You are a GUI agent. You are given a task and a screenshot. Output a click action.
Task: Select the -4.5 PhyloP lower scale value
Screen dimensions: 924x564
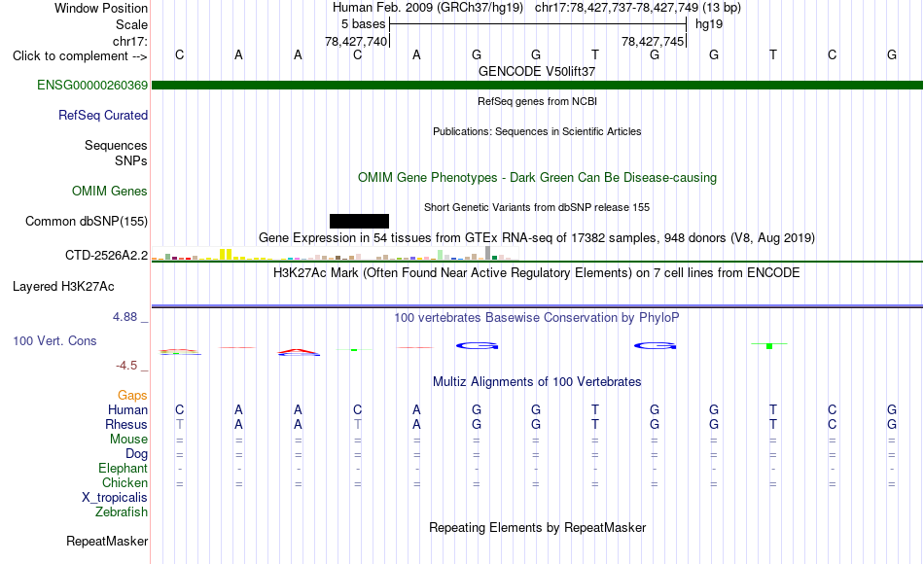pos(126,366)
